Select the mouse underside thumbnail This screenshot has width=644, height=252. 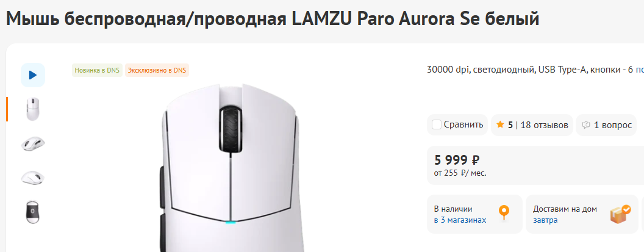(x=33, y=212)
